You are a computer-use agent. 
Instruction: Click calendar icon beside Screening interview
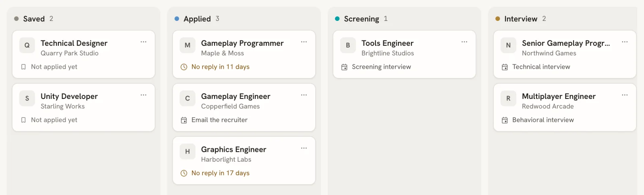pyautogui.click(x=344, y=67)
